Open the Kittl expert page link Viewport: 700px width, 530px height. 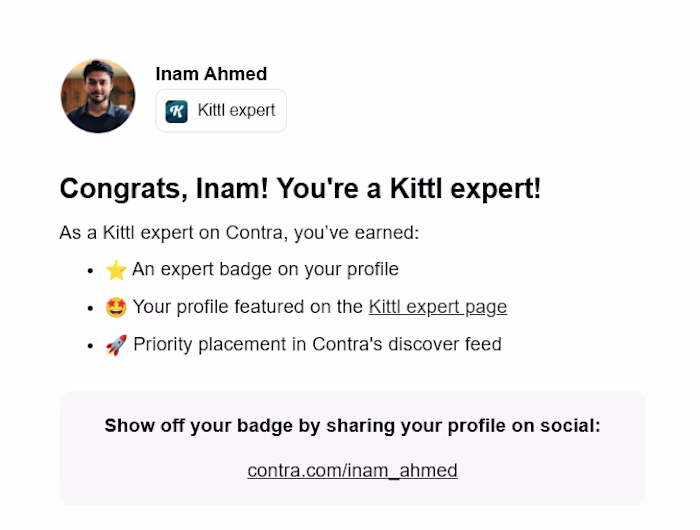click(x=438, y=307)
